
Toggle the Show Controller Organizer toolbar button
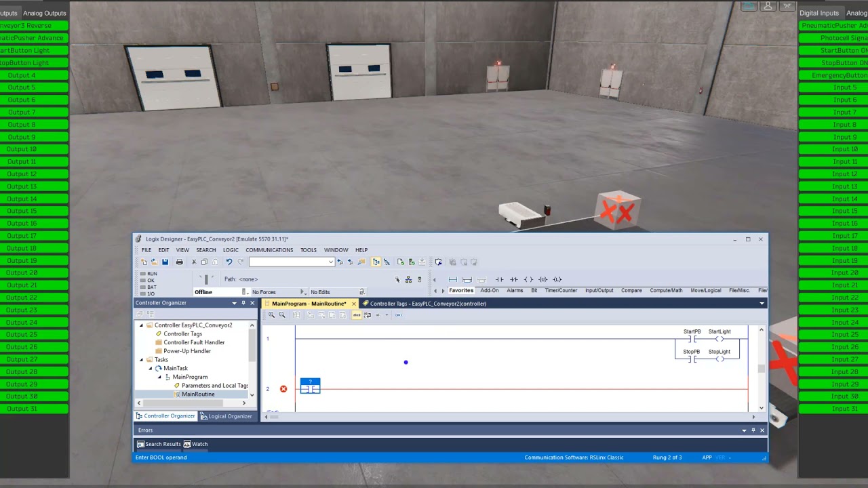tap(376, 262)
